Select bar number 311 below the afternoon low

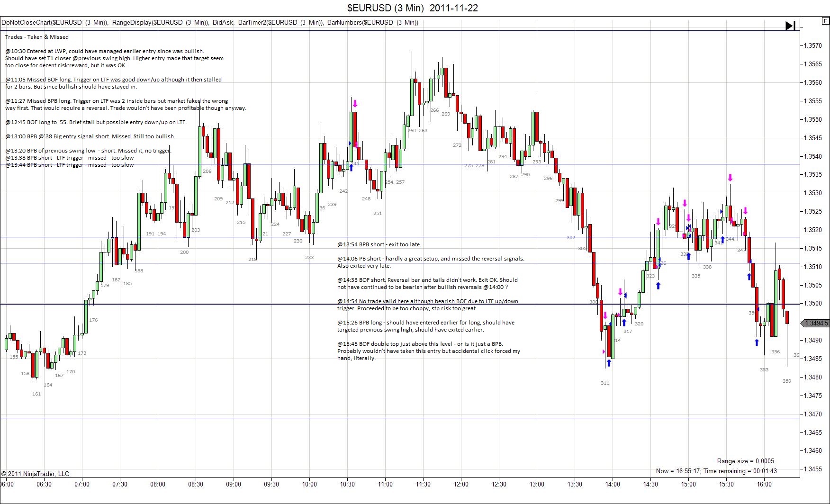coord(605,383)
